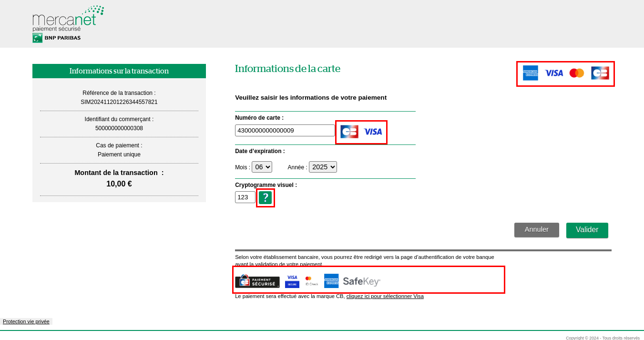Screen dimensions: 644x340
Task: Click the CB Paiement Sécurisé badge
Action: click(x=257, y=281)
